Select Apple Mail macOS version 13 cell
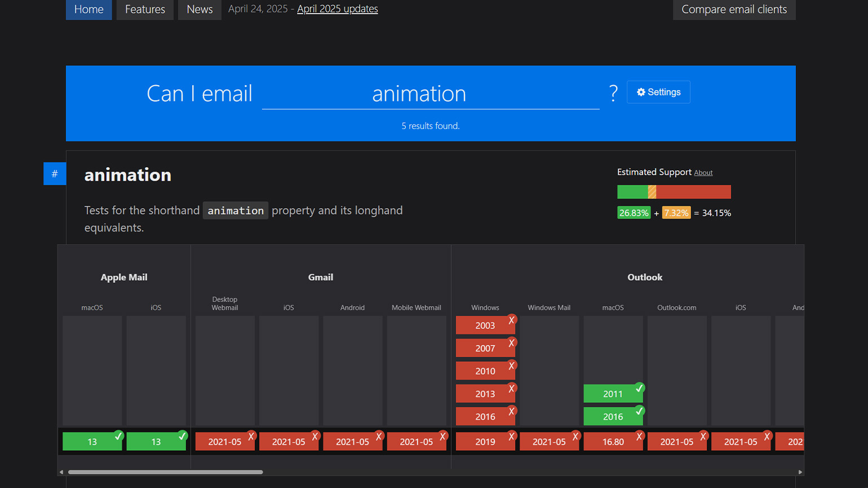 coord(92,441)
